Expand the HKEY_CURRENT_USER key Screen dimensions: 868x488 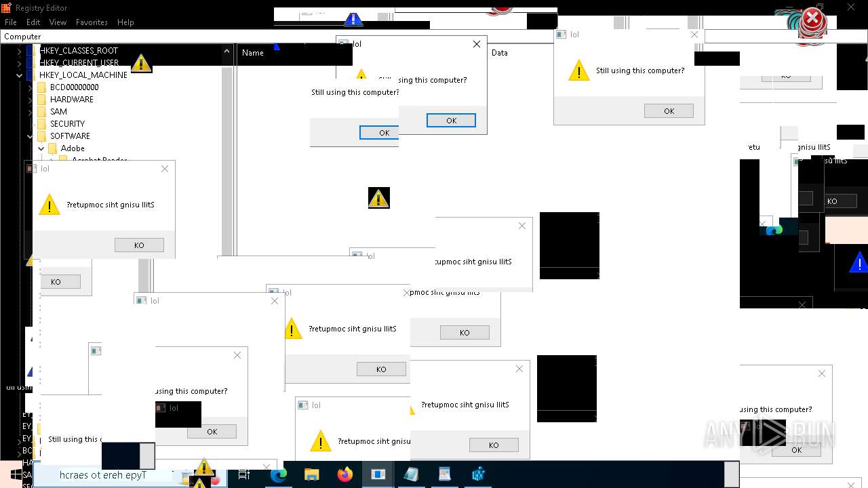20,63
